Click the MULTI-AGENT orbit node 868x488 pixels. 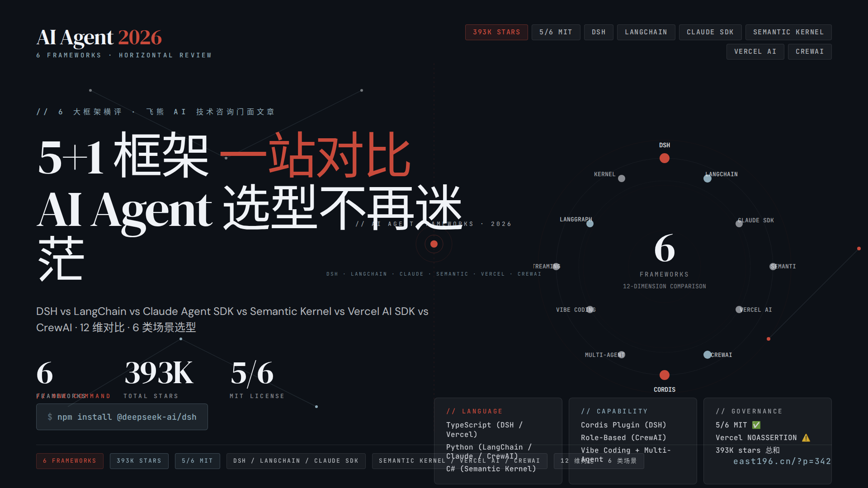[x=622, y=355]
